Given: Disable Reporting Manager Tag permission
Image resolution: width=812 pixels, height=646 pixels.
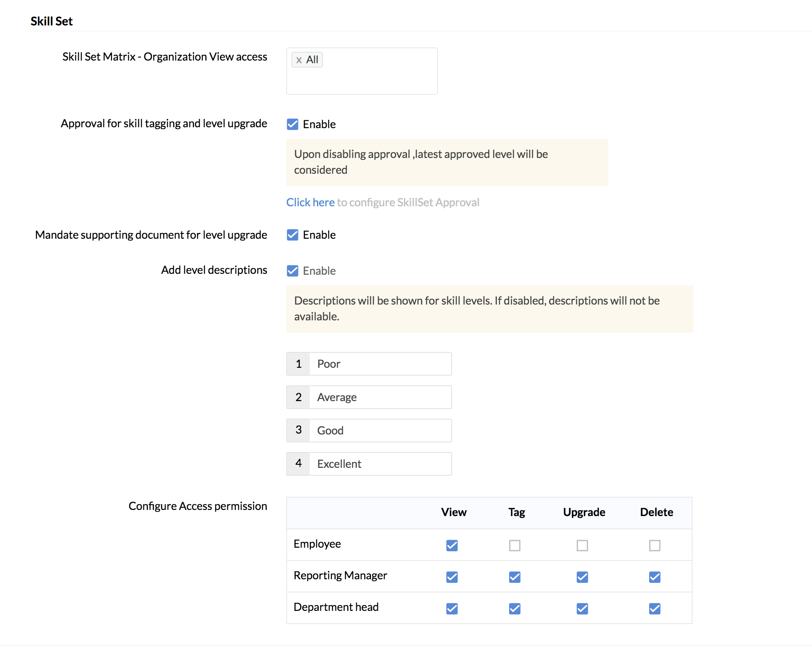Looking at the screenshot, I should (x=514, y=577).
